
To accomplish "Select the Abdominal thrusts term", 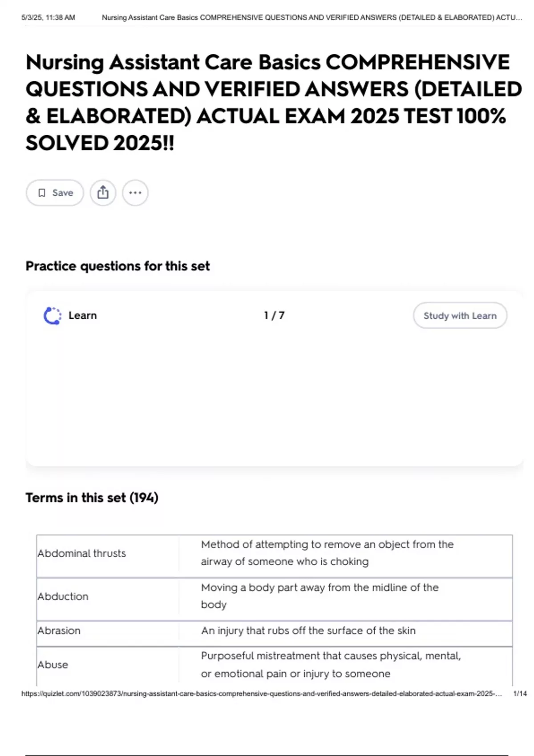I will click(x=82, y=554).
